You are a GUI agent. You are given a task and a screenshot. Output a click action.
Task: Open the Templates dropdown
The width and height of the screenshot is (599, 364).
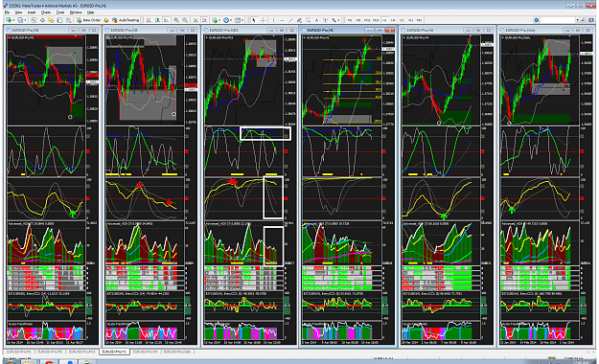click(x=239, y=20)
